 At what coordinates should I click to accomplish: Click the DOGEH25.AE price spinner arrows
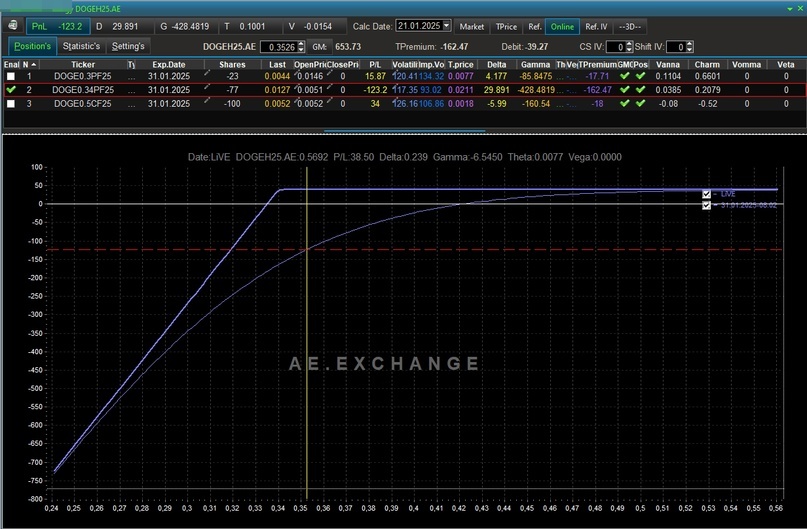point(301,47)
